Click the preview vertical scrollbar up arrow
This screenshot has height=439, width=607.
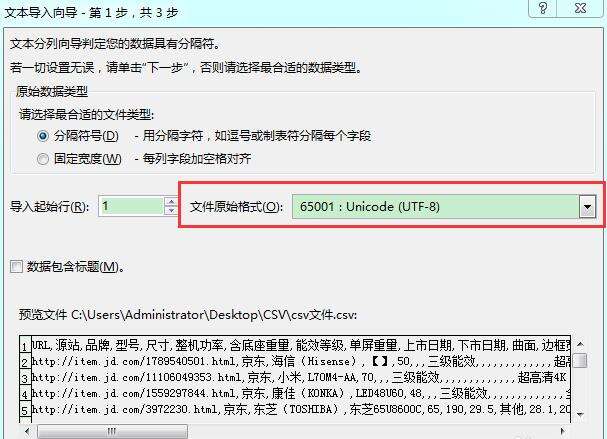point(580,344)
